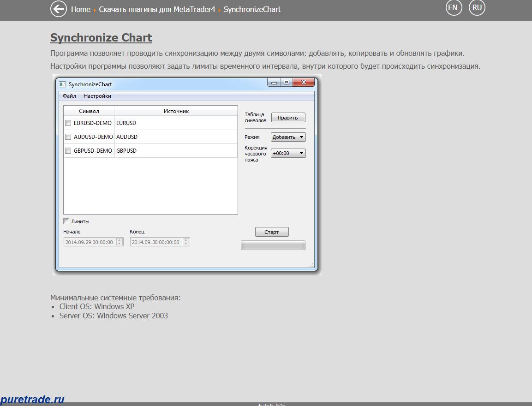The height and width of the screenshot is (406, 532).
Task: Click the back arrow circle icon
Action: [x=58, y=9]
